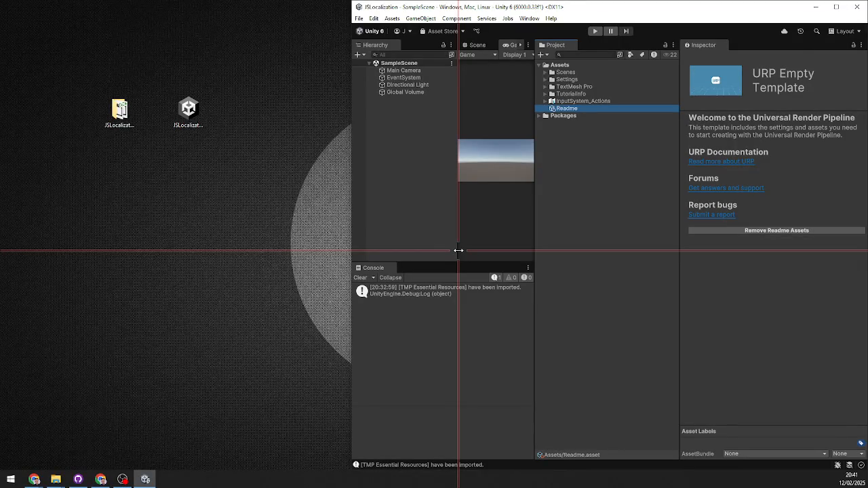Viewport: 868px width, 488px height.
Task: Open the Jobs menu
Action: [x=507, y=18]
